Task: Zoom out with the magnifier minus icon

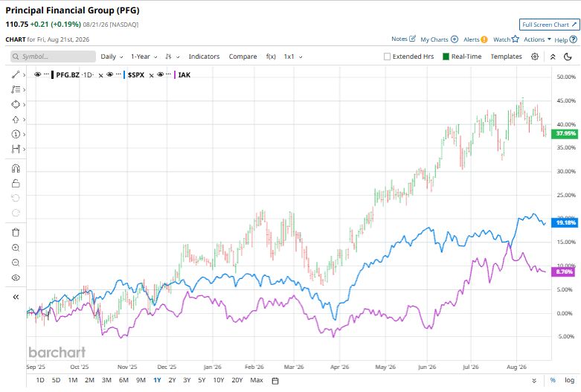Action: tap(16, 263)
